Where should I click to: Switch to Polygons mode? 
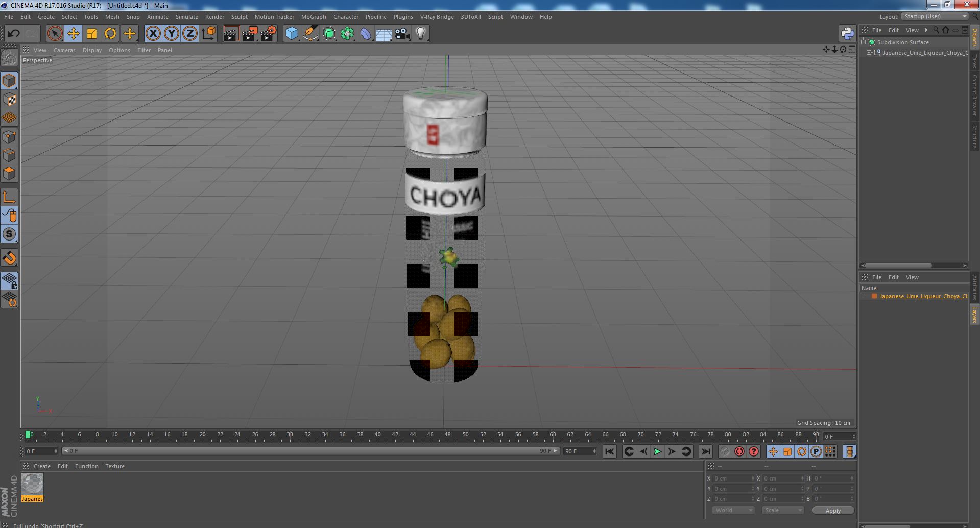(x=9, y=174)
